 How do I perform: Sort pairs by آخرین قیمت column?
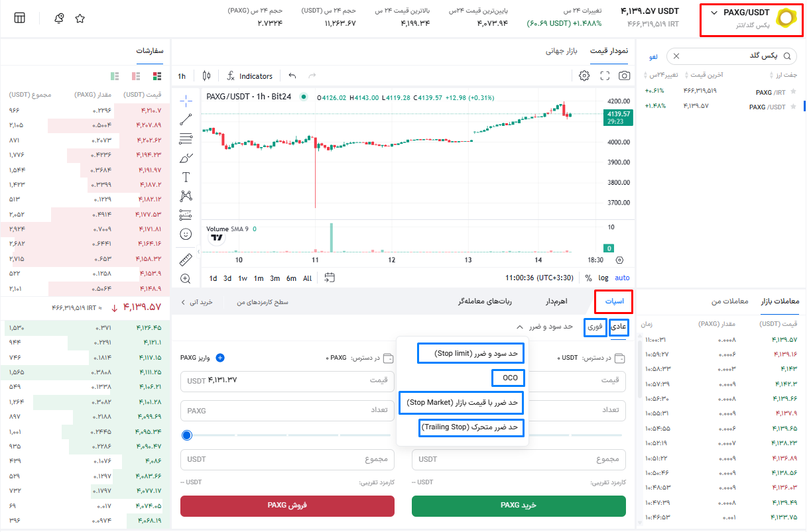[x=704, y=75]
